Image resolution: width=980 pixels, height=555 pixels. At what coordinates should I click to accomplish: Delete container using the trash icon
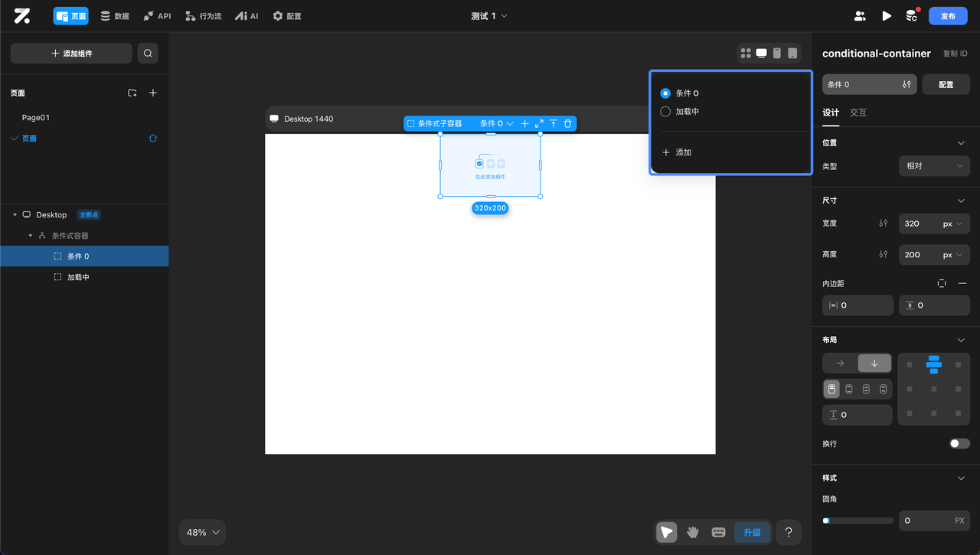(567, 123)
